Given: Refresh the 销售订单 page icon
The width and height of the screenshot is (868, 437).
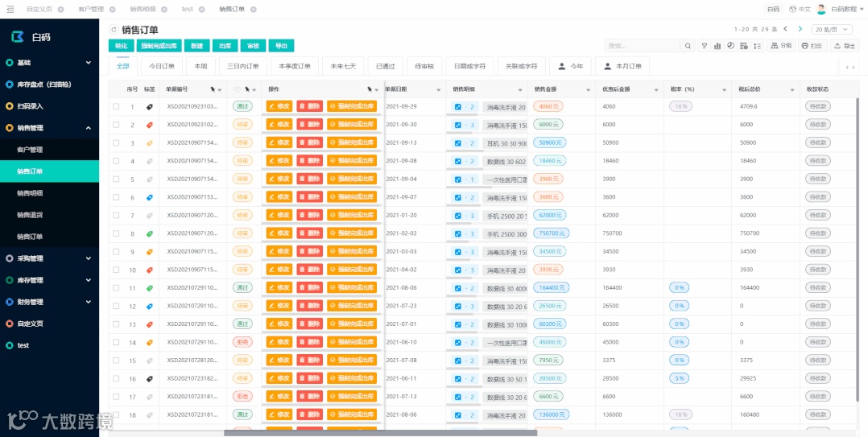Looking at the screenshot, I should 114,30.
